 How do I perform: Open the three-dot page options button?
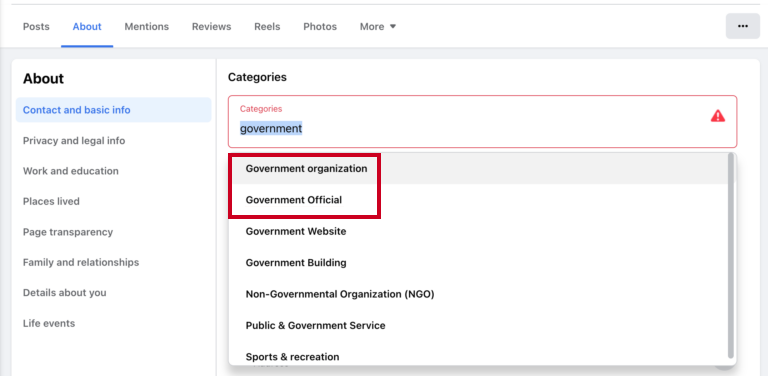coord(743,26)
